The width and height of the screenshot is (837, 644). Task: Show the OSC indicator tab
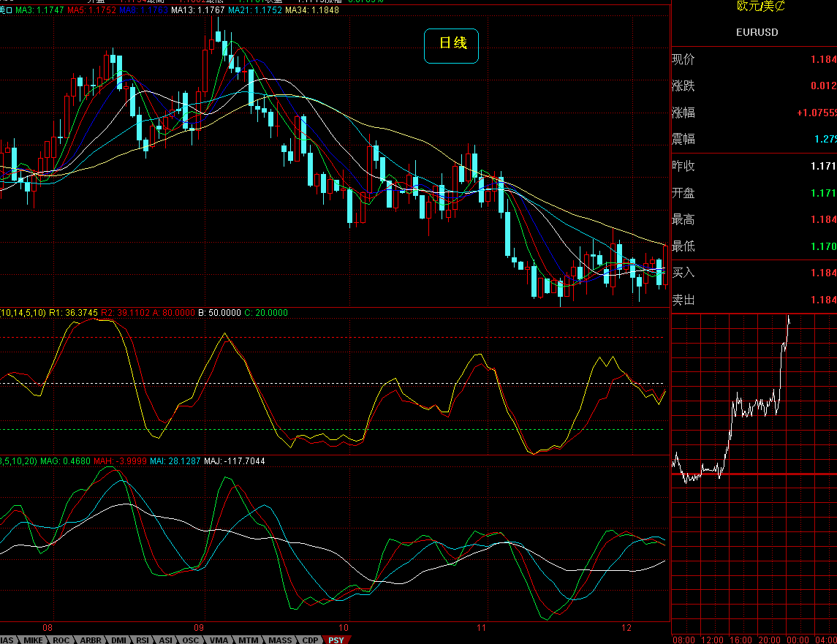tap(190, 640)
